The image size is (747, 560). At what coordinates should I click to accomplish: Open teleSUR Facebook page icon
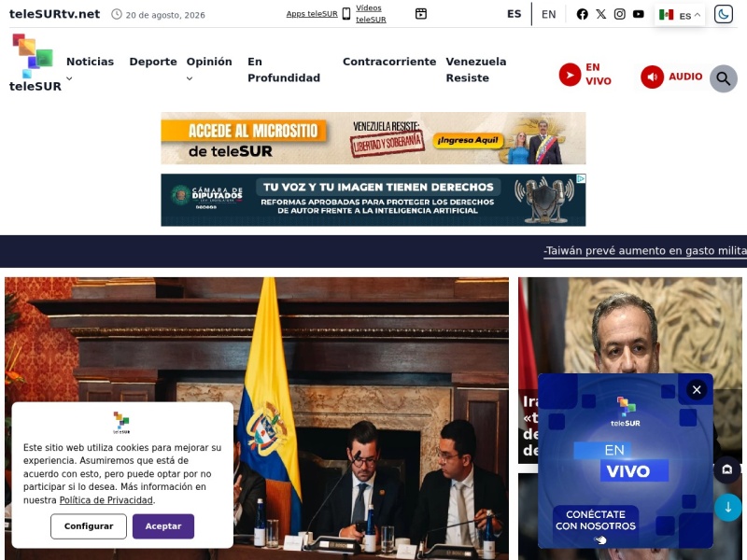pos(582,14)
